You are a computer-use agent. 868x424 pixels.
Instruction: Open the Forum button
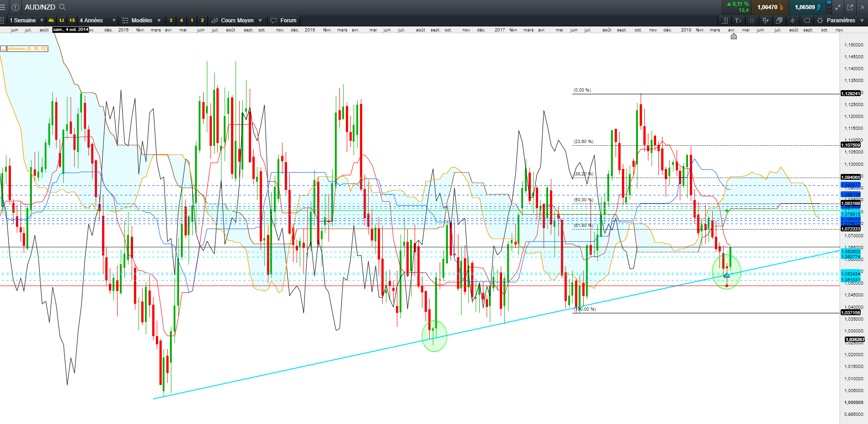coord(283,20)
